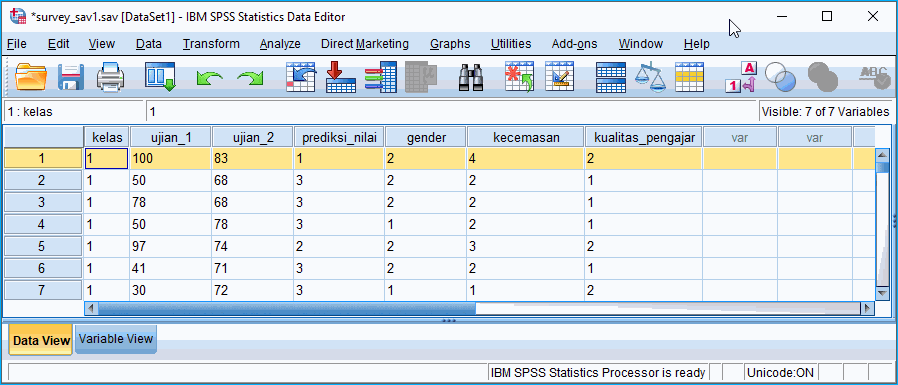Click Insert variable icon
Image resolution: width=898 pixels, height=385 pixels.
point(560,77)
